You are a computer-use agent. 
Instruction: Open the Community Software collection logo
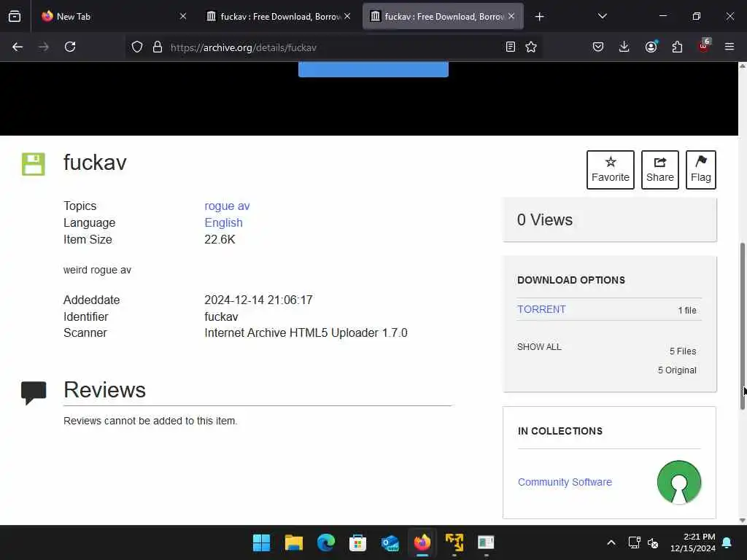pyautogui.click(x=679, y=482)
